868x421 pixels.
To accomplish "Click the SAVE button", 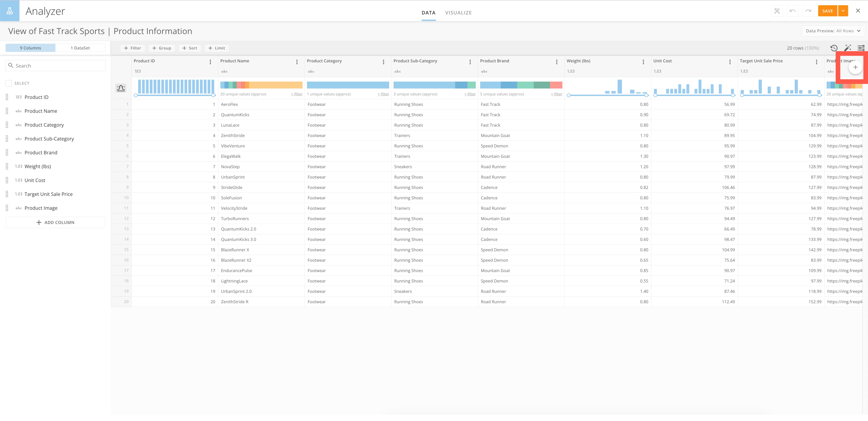I will 828,11.
